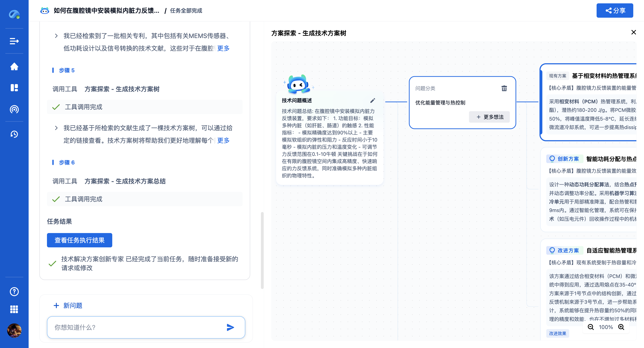Click the 问题分类 label in the node

[425, 88]
